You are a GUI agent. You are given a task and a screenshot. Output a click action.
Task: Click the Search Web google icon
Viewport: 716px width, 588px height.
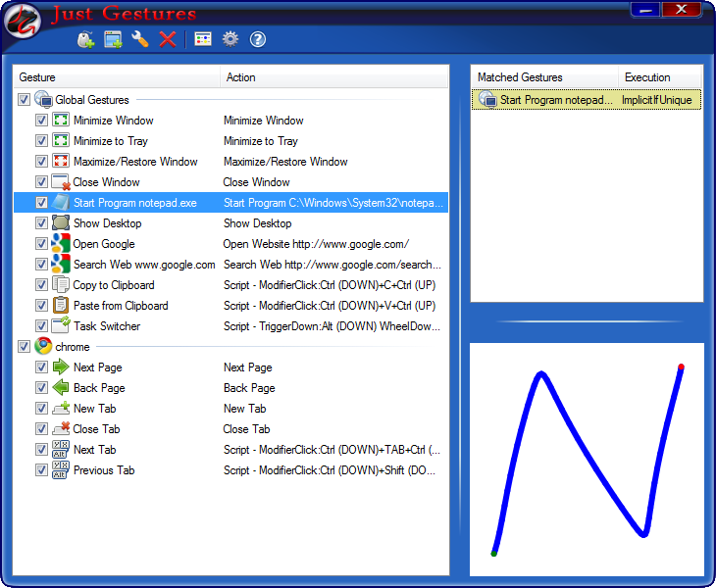(60, 265)
